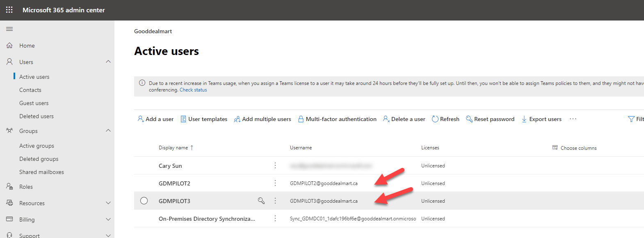The image size is (644, 238).
Task: Open more options for GDMPILOT2 row
Action: pos(275,183)
